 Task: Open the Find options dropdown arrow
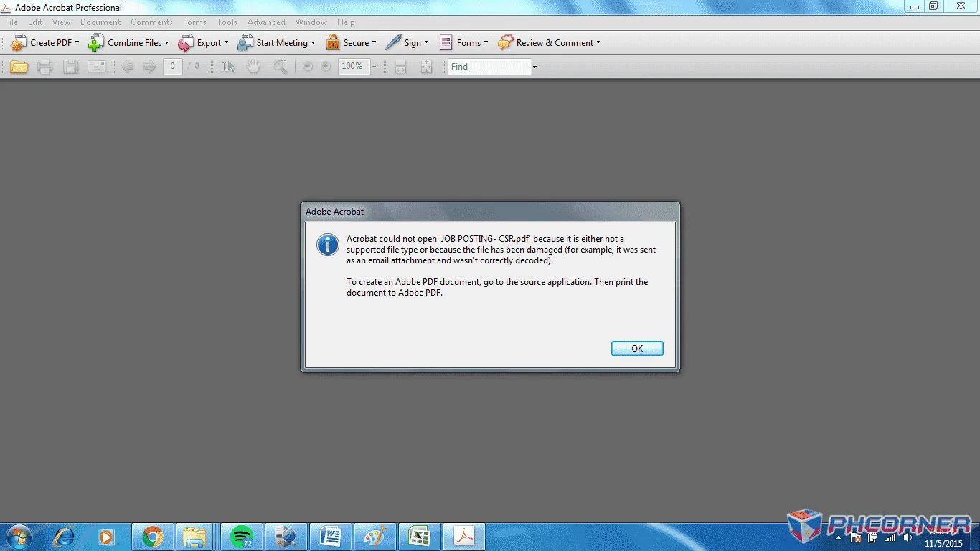point(534,67)
